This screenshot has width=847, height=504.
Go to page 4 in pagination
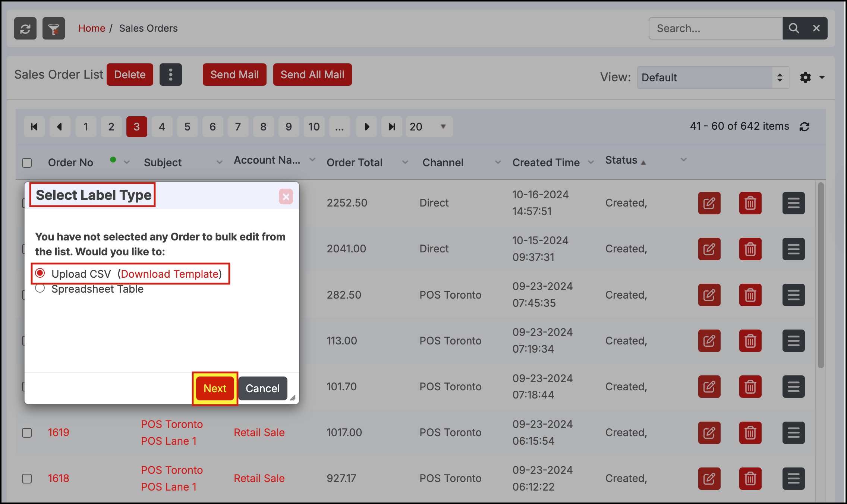pyautogui.click(x=162, y=127)
